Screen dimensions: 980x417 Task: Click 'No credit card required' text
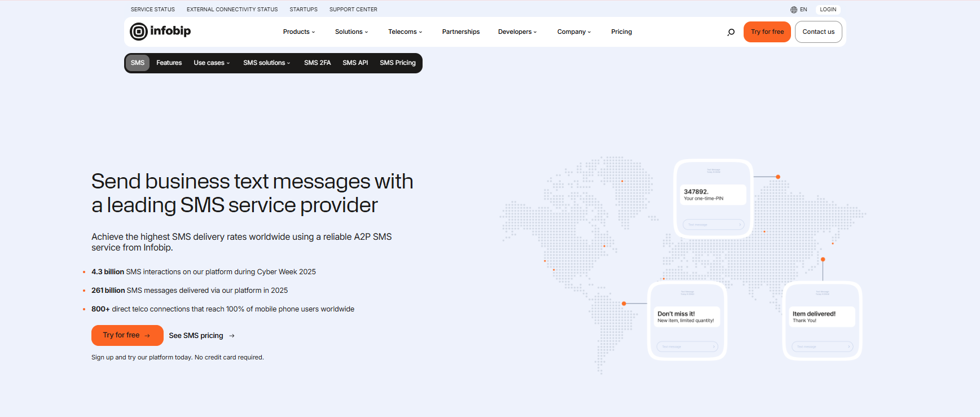click(229, 358)
